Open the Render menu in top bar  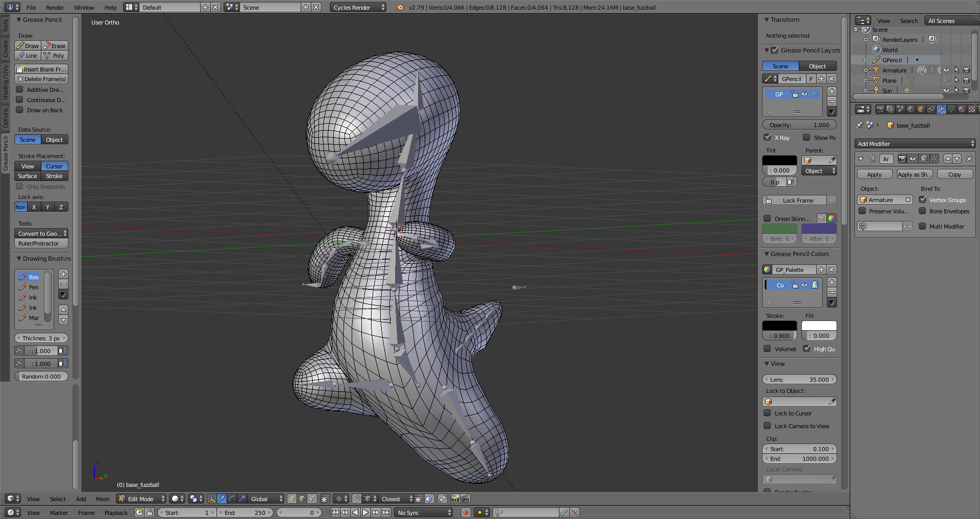pyautogui.click(x=55, y=7)
